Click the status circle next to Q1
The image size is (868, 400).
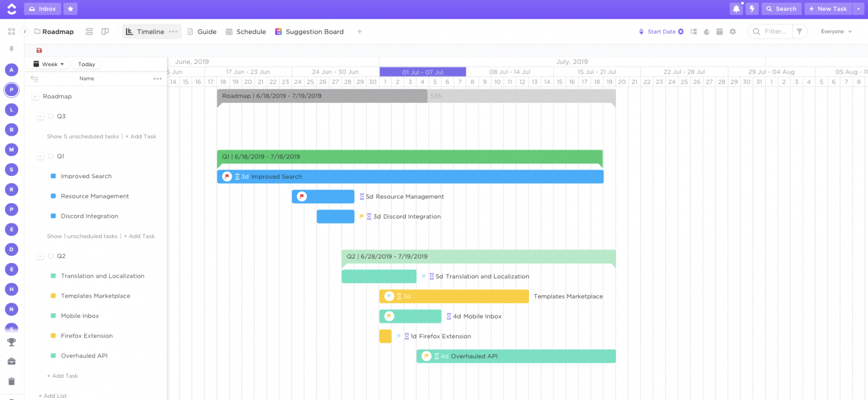click(x=51, y=156)
